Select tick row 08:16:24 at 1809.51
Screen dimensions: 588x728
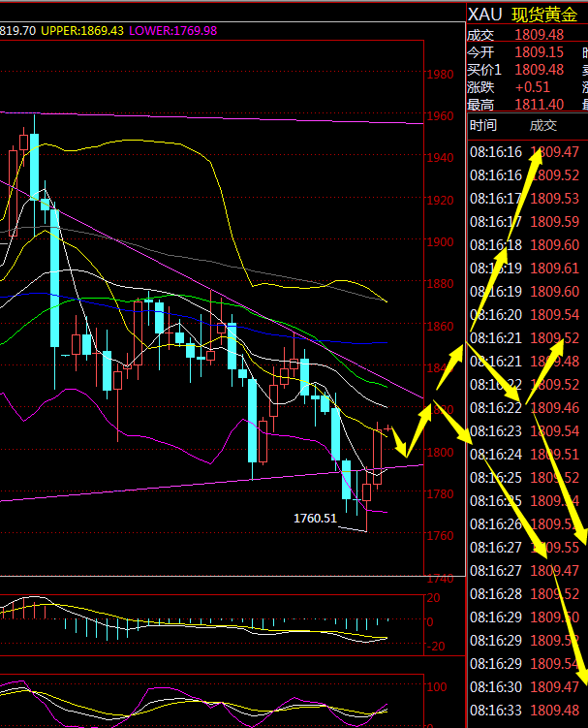point(525,455)
